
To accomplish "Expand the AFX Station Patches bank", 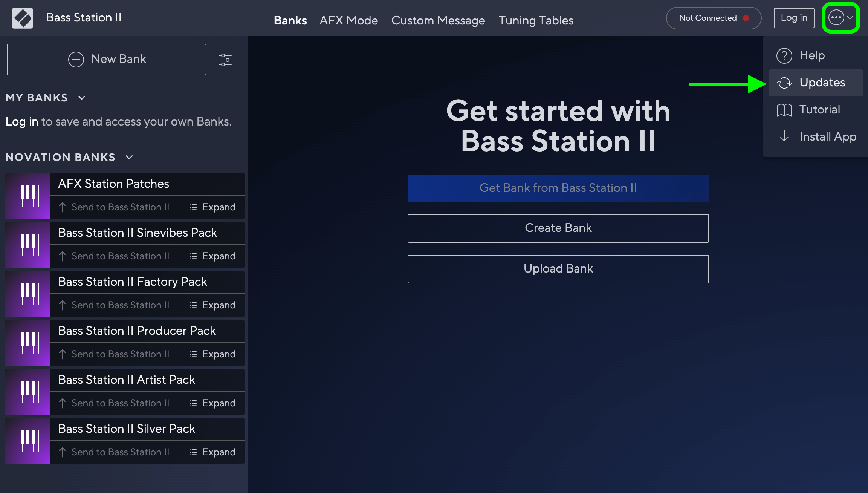I will 213,207.
